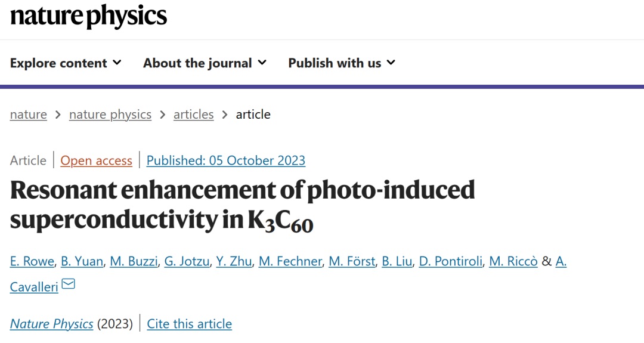644x343 pixels.
Task: Open the About the journal dropdown
Action: (205, 63)
